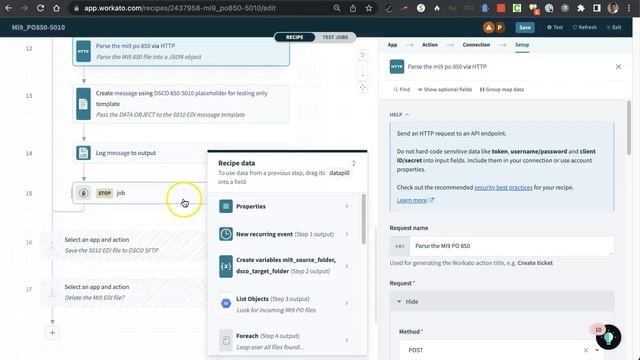Select step 14 Log message to output
Image resolution: width=640 pixels, height=360 pixels.
pyautogui.click(x=140, y=153)
